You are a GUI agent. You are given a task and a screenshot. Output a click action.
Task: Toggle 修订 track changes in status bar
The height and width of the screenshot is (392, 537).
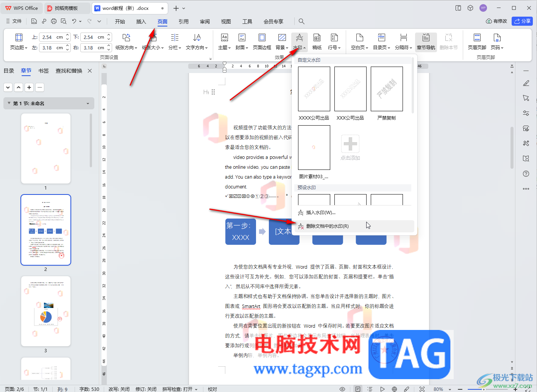[146, 389]
